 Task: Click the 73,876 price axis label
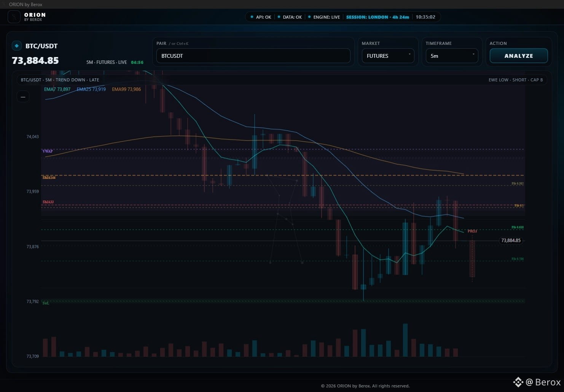[x=33, y=247]
